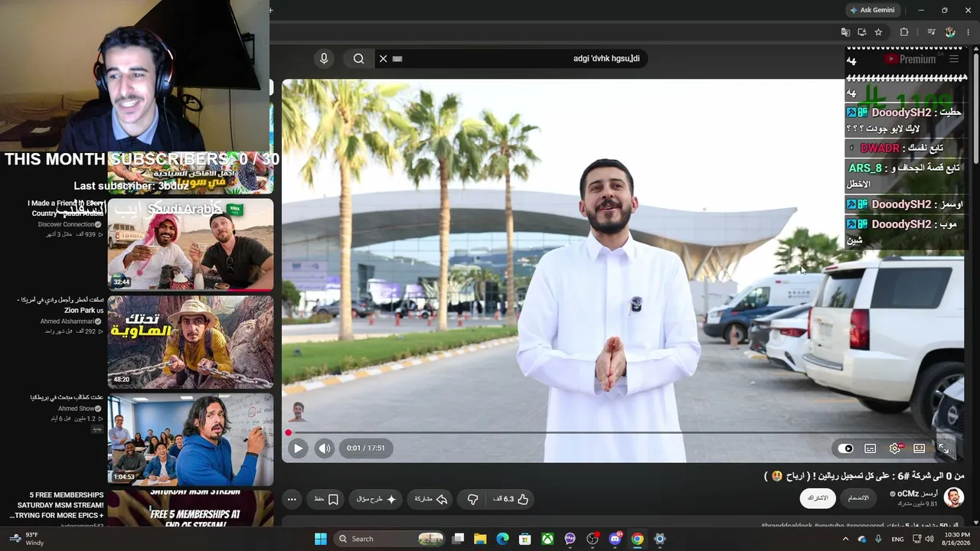Click the Chrome translate page icon
980x551 pixels.
pos(845,32)
